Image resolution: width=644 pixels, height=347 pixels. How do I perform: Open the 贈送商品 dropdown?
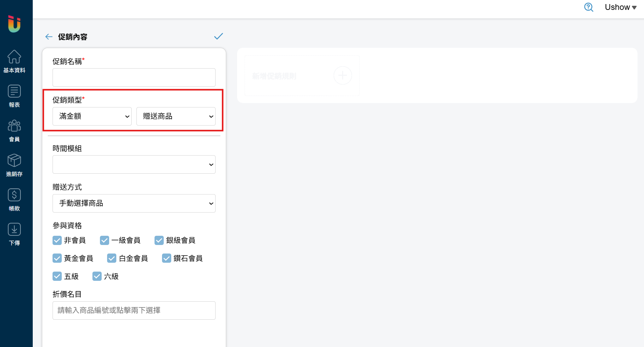pos(176,116)
